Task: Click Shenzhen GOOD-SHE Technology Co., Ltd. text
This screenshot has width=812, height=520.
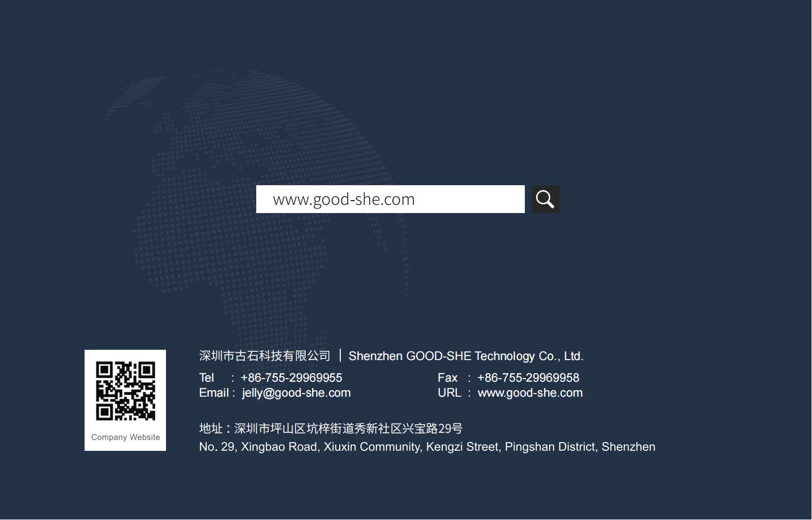Action: 466,356
